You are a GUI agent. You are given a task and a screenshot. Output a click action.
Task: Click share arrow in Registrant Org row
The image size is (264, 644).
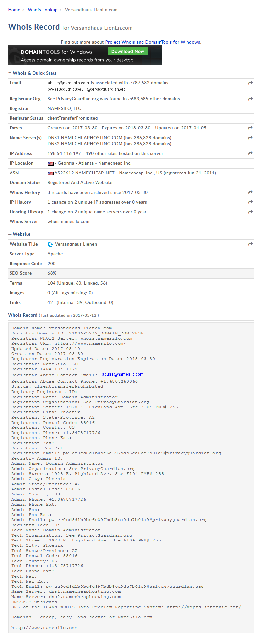[x=250, y=99]
